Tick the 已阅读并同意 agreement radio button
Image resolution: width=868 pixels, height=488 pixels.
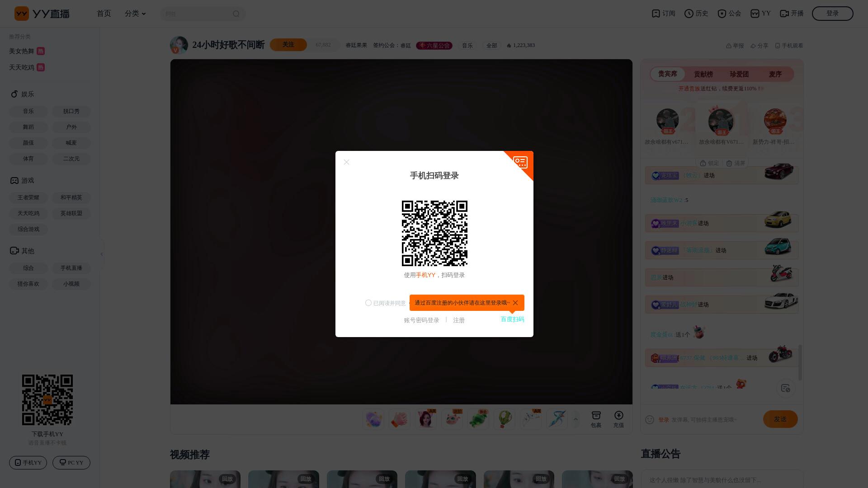pyautogui.click(x=368, y=303)
